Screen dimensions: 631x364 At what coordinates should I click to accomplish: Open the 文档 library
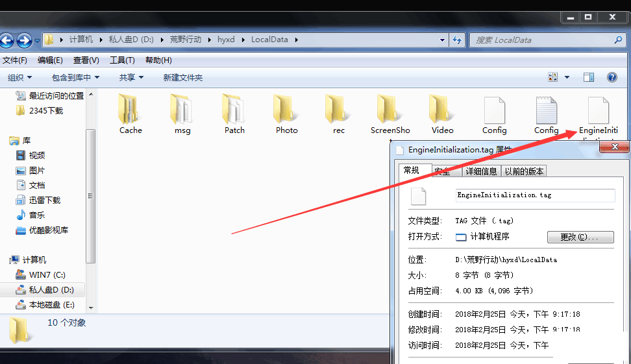click(30, 186)
